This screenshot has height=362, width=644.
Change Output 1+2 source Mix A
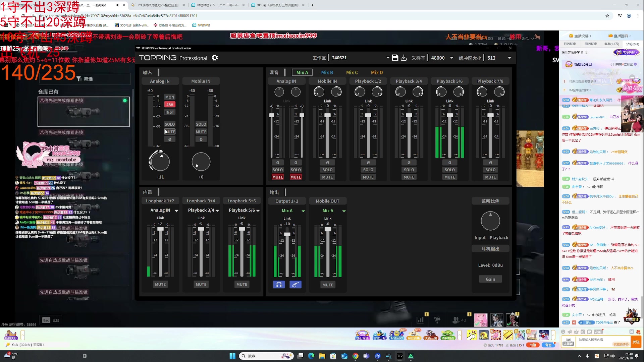coord(293,210)
